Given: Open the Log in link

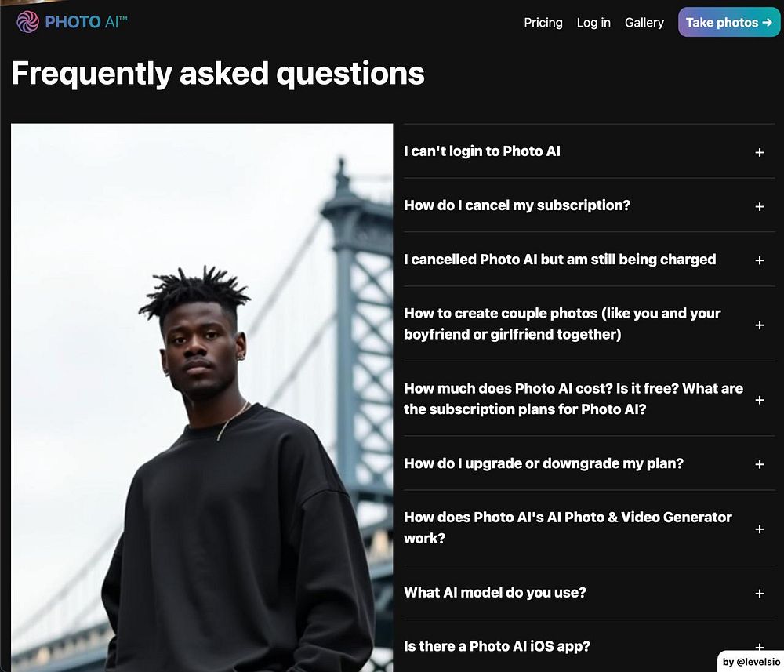Looking at the screenshot, I should click(x=593, y=23).
